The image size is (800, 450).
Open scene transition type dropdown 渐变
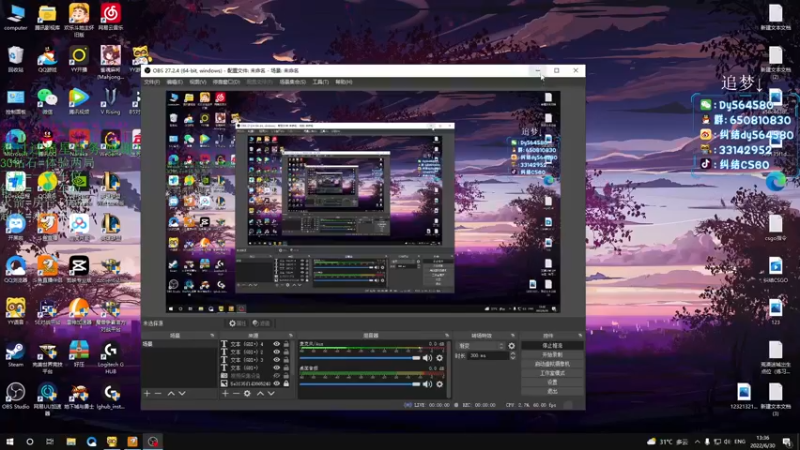click(x=481, y=345)
